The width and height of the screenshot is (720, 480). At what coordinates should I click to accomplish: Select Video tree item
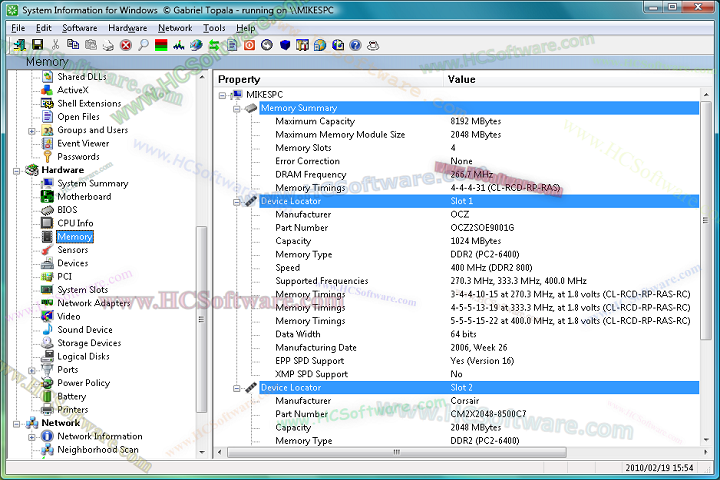68,316
